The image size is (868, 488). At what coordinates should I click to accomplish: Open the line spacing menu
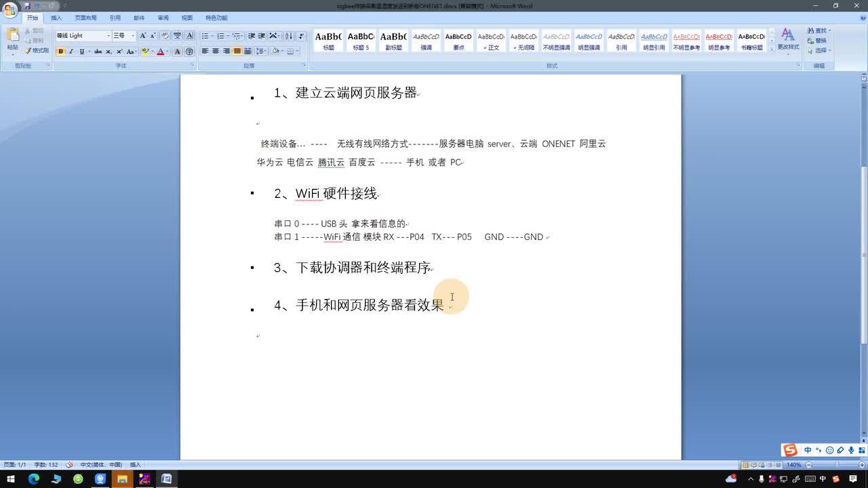(x=260, y=52)
